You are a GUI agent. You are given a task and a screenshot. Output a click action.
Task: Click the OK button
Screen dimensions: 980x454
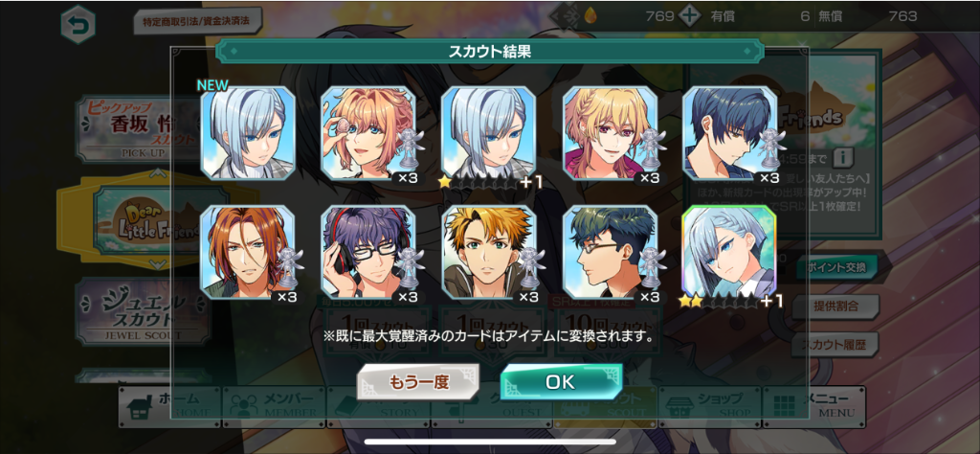click(561, 381)
